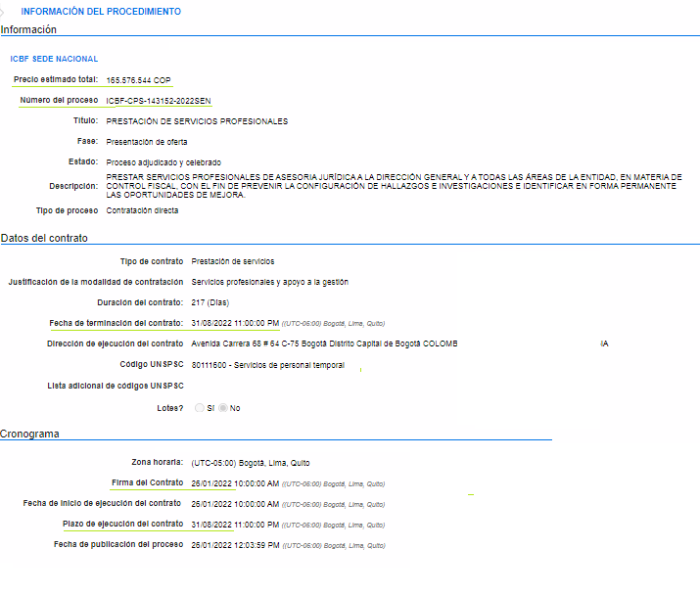700x595 pixels.
Task: Click publication date '26/01/2022 12:03:59 PM'
Action: [235, 545]
